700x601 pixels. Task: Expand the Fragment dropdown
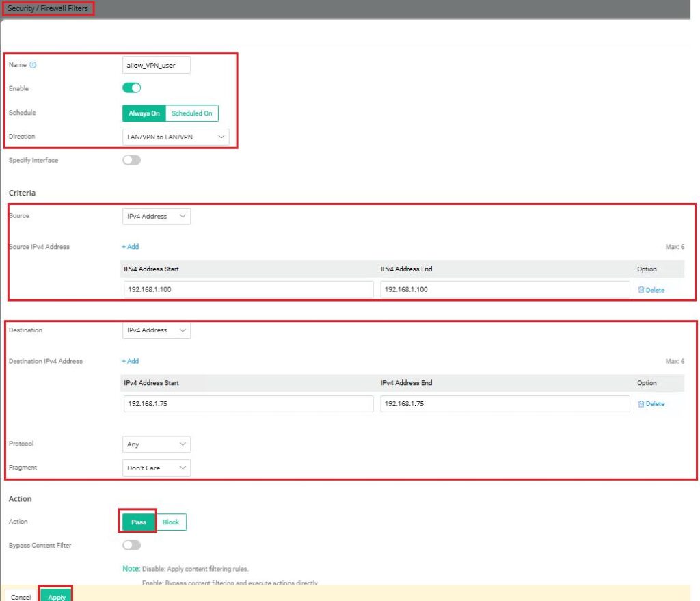tap(156, 468)
